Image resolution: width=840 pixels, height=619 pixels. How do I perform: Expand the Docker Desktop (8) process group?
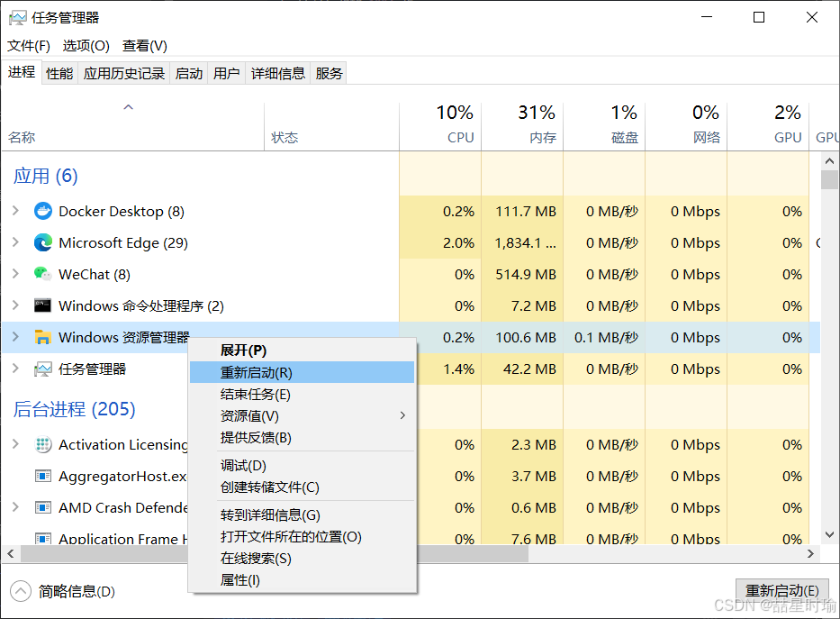click(15, 211)
